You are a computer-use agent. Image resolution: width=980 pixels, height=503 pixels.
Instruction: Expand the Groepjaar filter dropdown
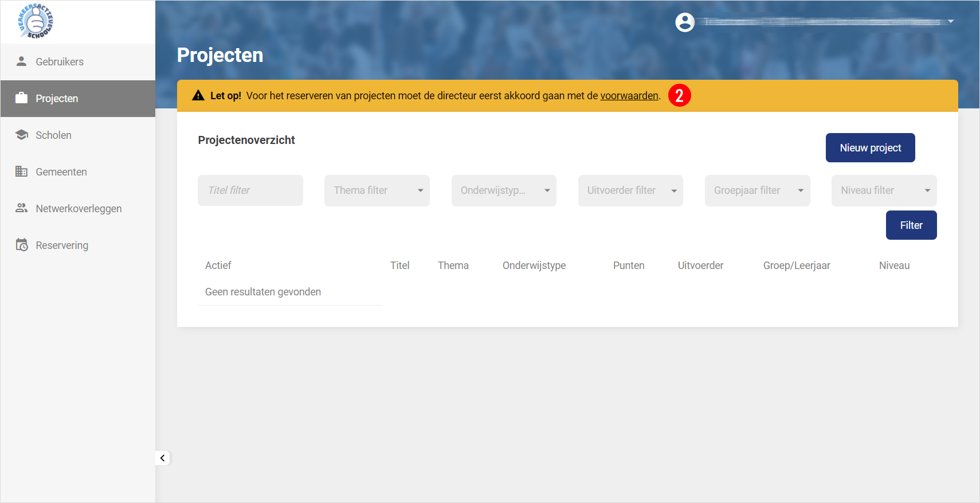tap(758, 190)
